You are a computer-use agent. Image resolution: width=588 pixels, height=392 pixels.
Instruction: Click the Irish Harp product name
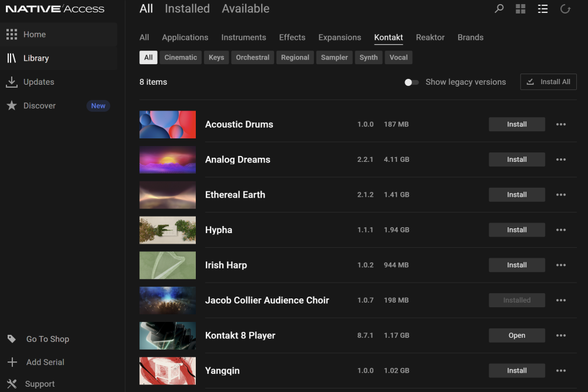pos(226,265)
